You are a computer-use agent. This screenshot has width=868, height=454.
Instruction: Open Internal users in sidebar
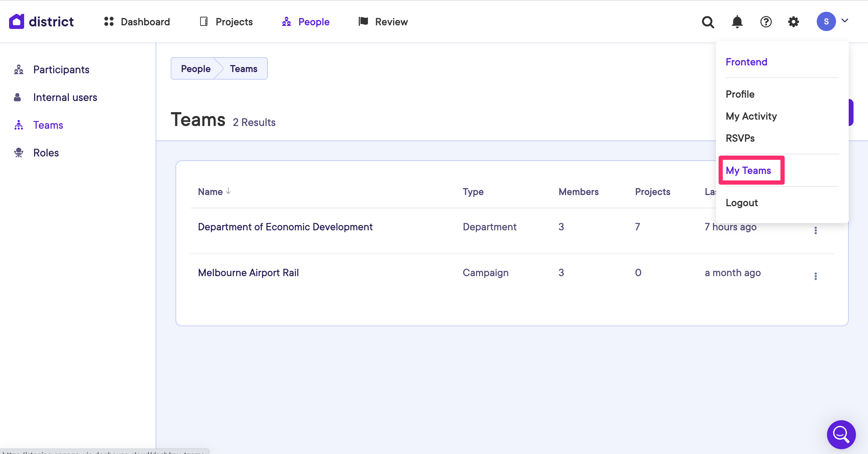tap(65, 97)
